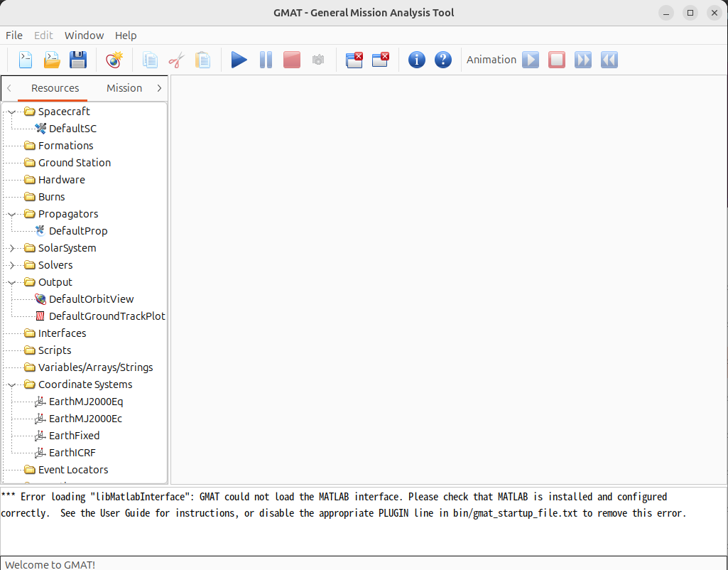Switch to the Mission tab
This screenshot has height=570, width=728.
tap(124, 88)
